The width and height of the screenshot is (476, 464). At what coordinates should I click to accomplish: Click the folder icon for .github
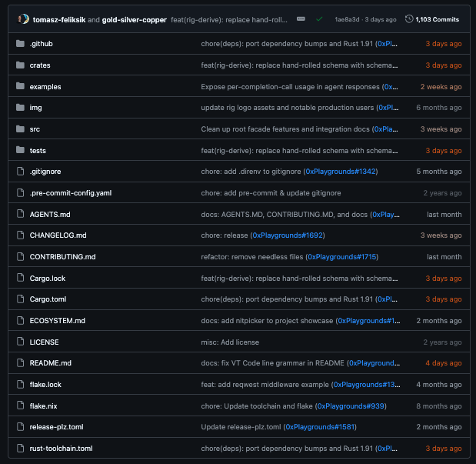tap(20, 44)
